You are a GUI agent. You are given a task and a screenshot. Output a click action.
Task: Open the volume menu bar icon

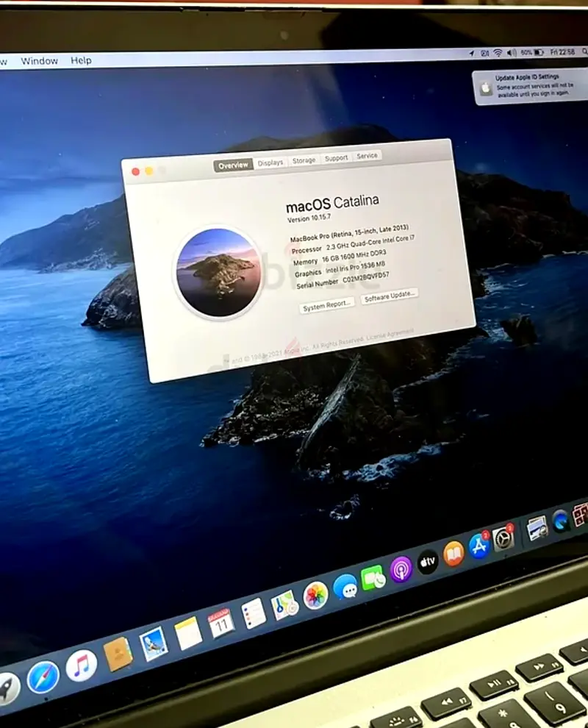(512, 53)
